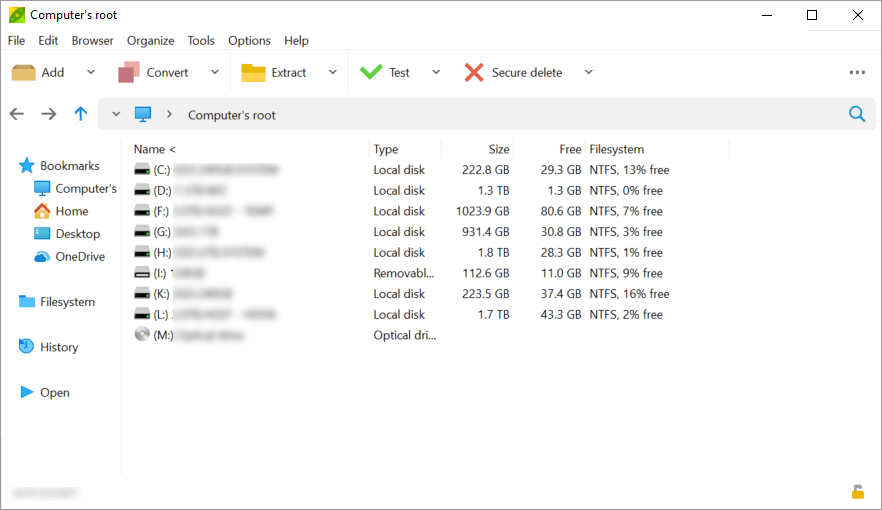Expand the Test dropdown arrow
Image resolution: width=882 pixels, height=510 pixels.
(436, 72)
